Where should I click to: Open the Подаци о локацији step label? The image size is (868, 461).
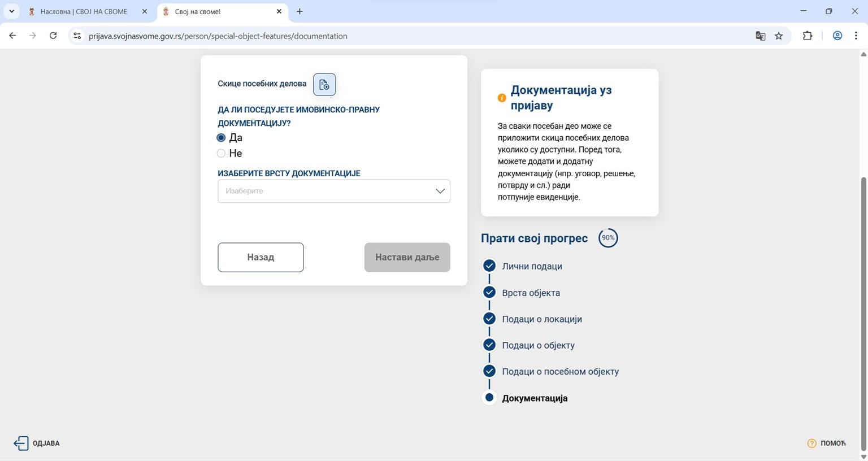pos(542,319)
